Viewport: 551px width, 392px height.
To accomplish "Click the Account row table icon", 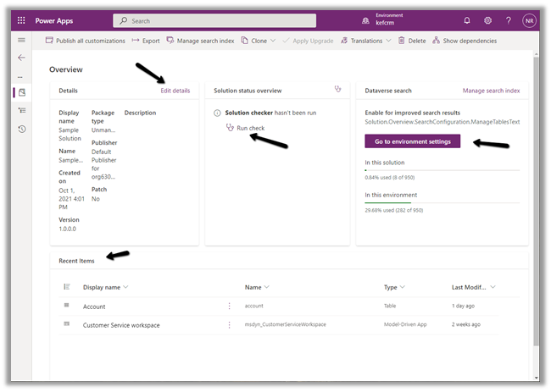I will click(x=66, y=305).
